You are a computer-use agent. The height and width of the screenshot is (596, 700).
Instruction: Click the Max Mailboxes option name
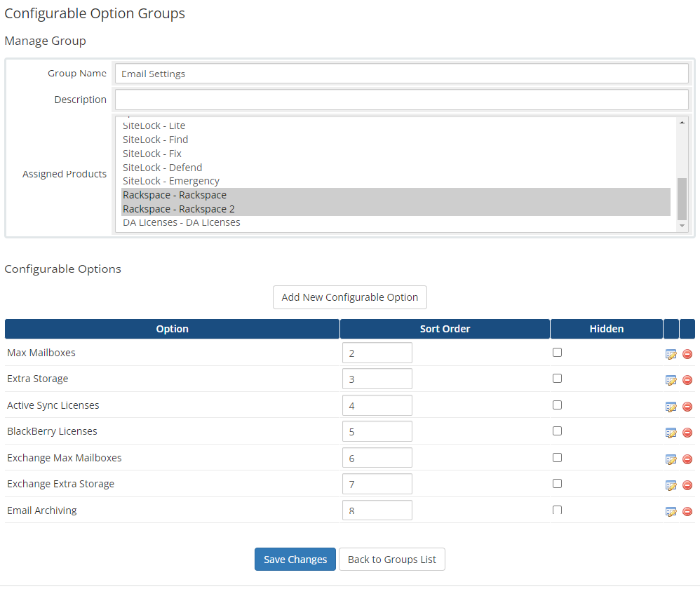point(41,353)
